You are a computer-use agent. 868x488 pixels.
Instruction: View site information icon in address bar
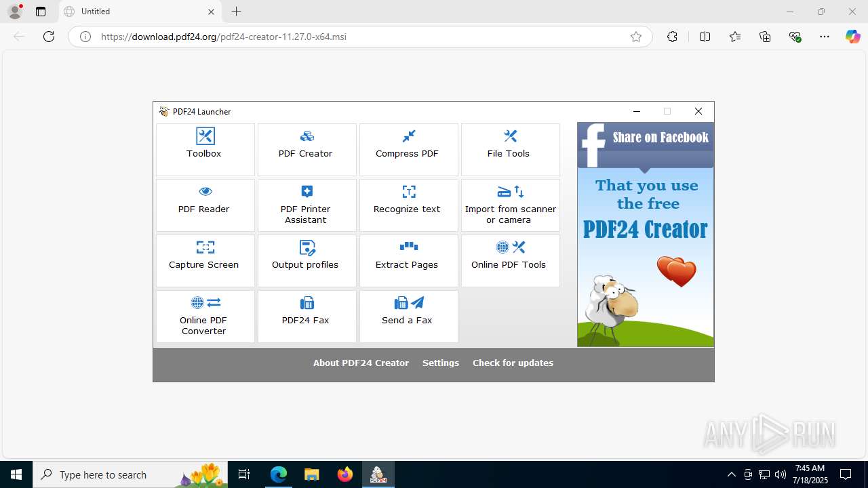click(x=85, y=37)
